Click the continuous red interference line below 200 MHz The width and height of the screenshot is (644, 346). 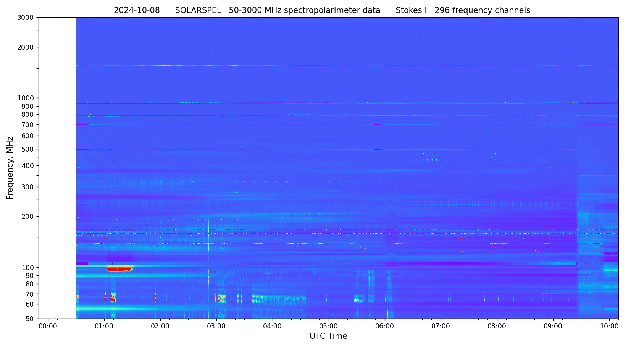344,233
